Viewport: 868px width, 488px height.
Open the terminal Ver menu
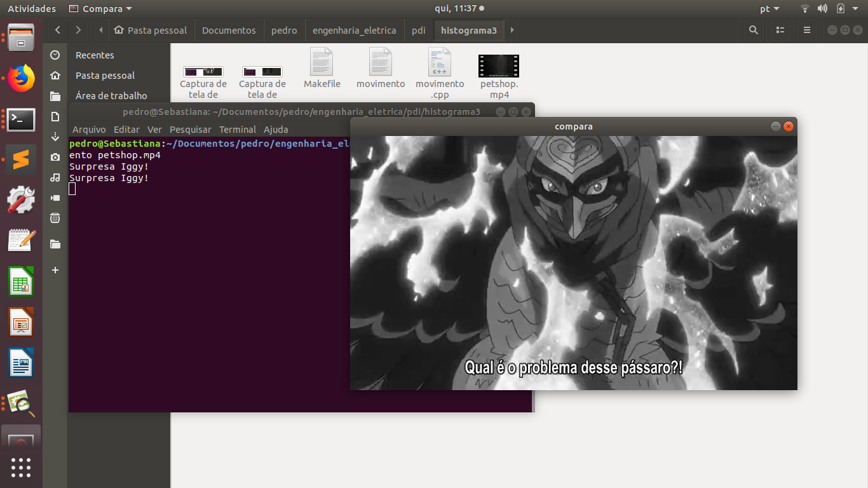[154, 129]
